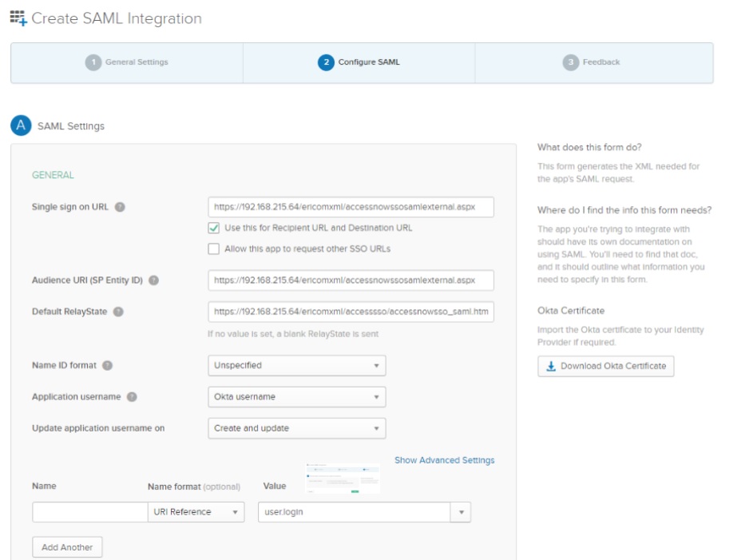
Task: Click help icon next to Audience URI
Action: pos(153,280)
